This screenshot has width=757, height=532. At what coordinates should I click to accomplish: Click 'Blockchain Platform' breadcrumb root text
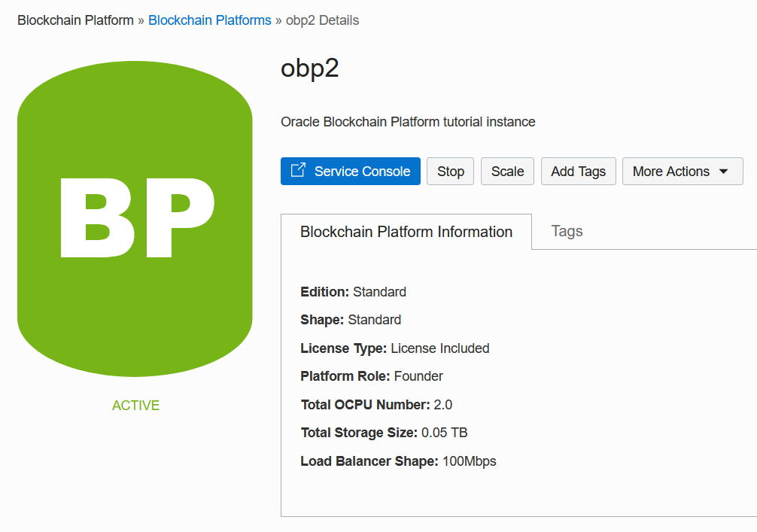(x=75, y=20)
